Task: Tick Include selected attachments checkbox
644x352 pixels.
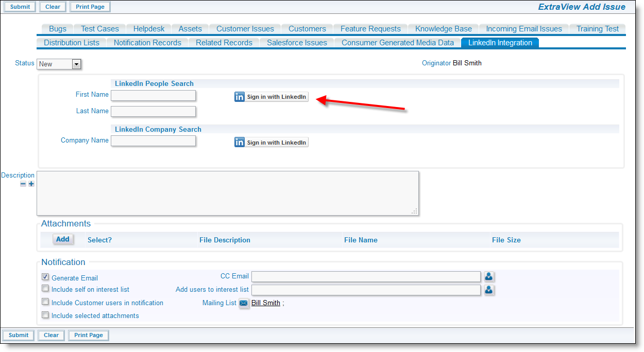Action: tap(45, 315)
